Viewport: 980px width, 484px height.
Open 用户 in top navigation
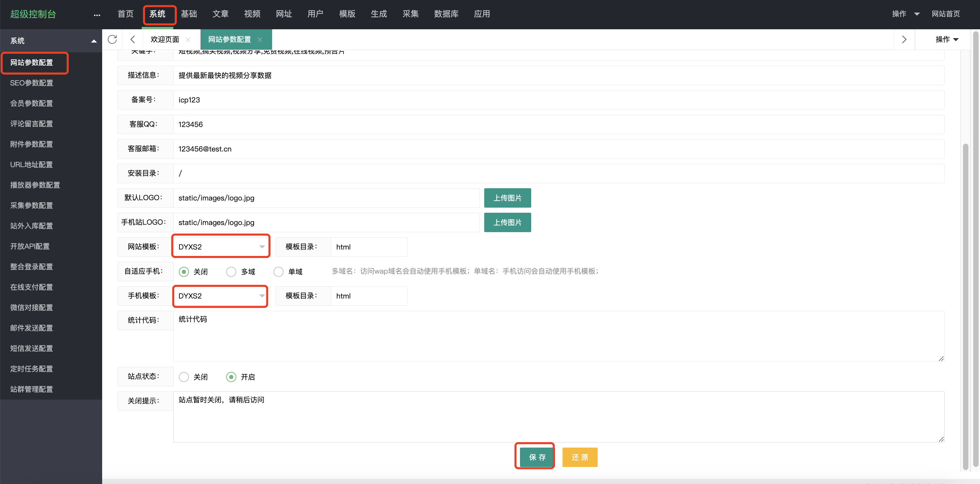pyautogui.click(x=315, y=14)
